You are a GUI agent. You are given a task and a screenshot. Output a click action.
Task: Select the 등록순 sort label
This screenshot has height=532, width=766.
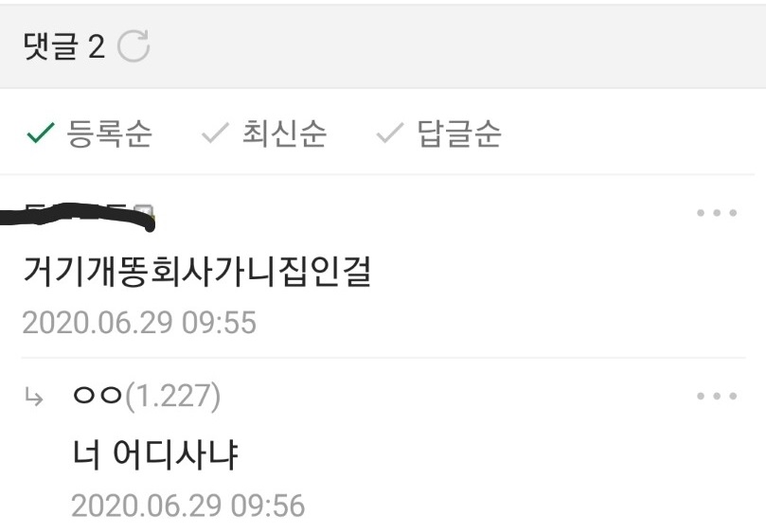point(110,133)
